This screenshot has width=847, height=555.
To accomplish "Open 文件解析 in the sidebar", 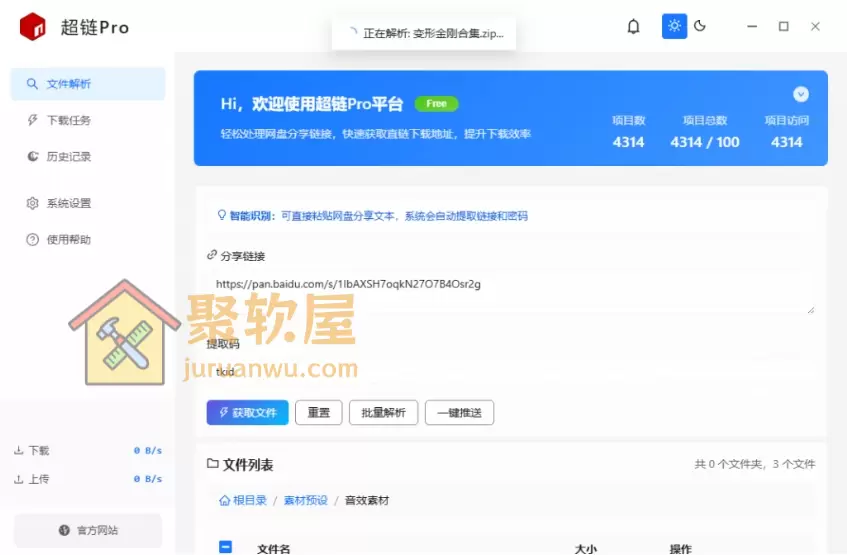I will click(88, 84).
